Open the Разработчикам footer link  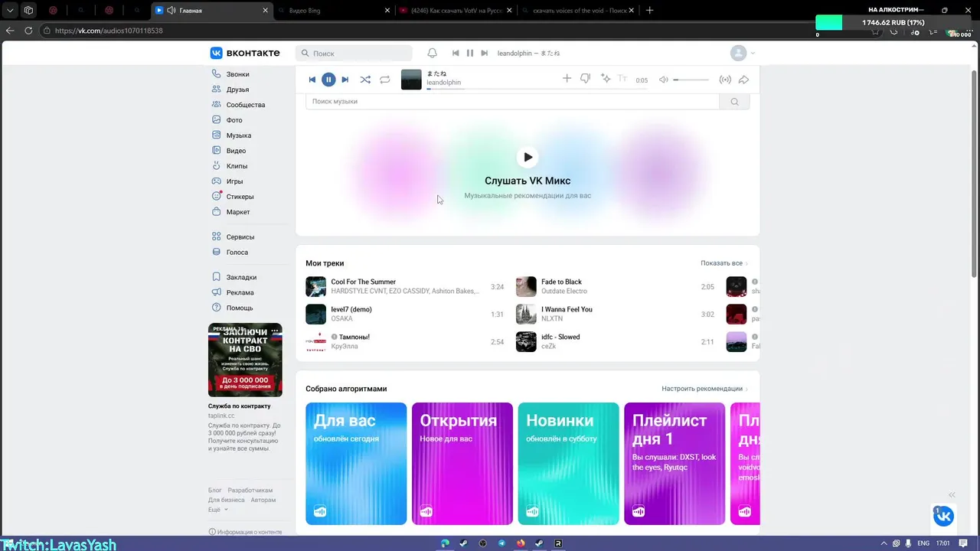(250, 491)
